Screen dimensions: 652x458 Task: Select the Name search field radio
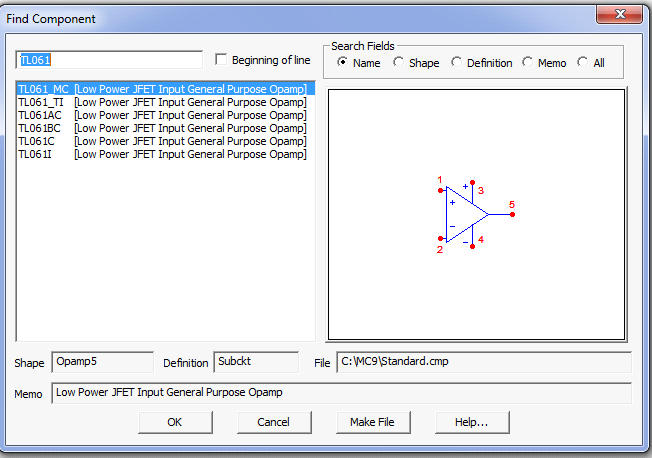342,62
